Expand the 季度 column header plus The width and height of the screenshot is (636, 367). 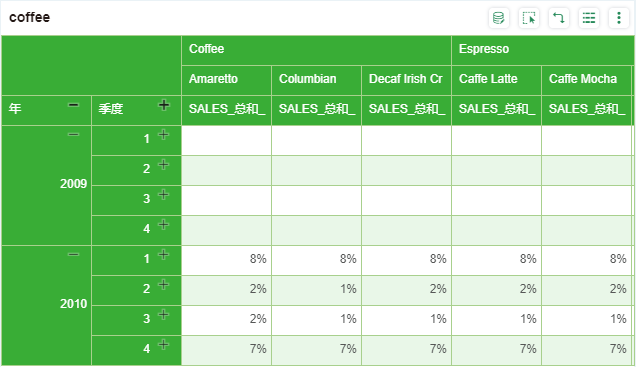(x=163, y=105)
